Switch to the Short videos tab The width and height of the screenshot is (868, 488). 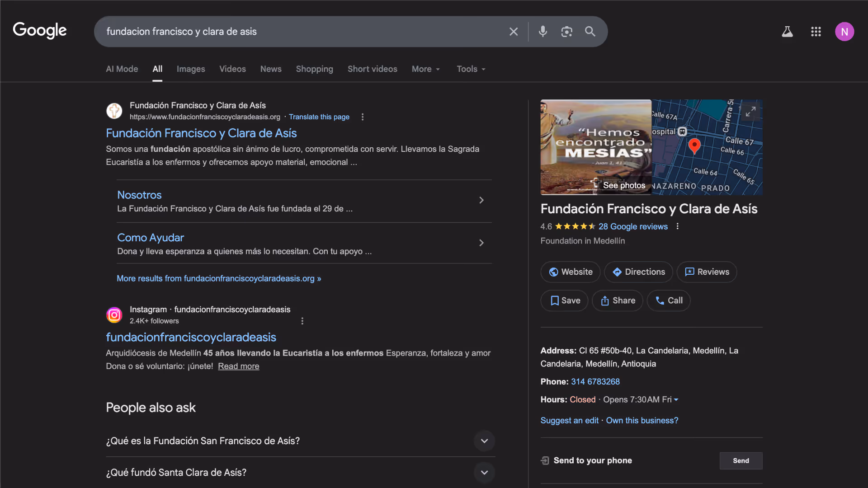[x=373, y=69]
